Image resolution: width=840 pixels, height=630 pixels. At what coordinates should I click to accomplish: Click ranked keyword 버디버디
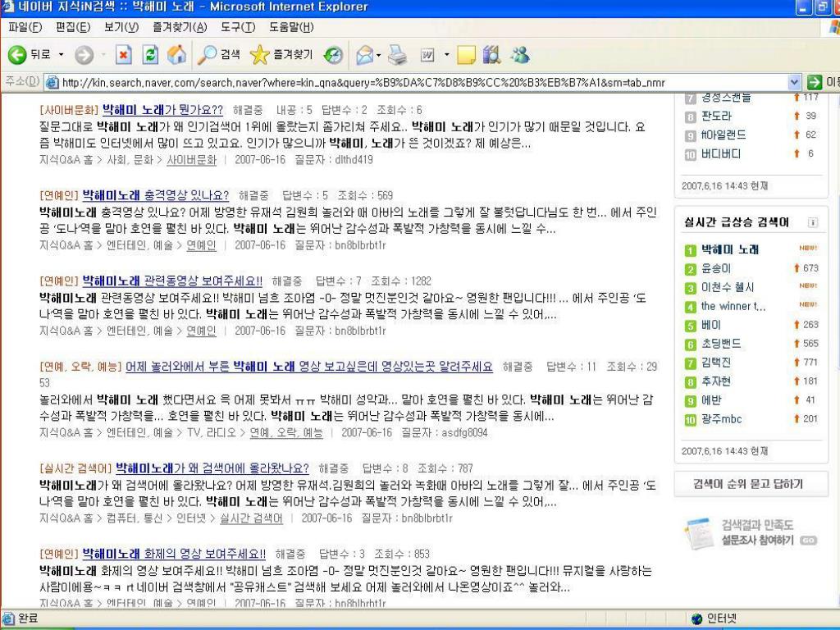[720, 153]
